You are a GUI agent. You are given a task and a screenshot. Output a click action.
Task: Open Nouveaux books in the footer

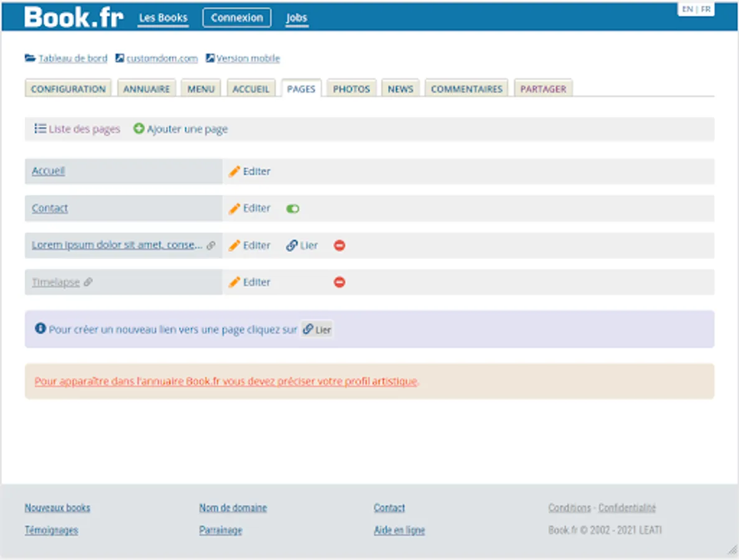tap(57, 508)
